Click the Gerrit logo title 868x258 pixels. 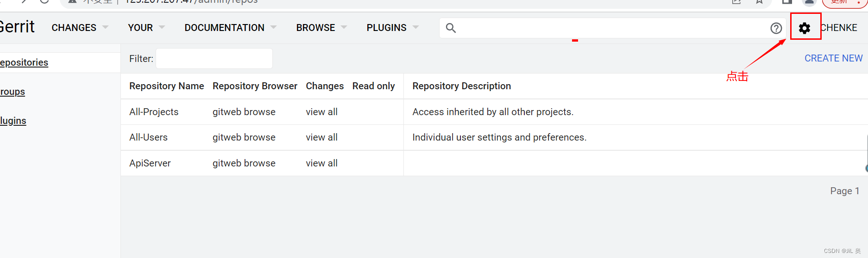(17, 27)
